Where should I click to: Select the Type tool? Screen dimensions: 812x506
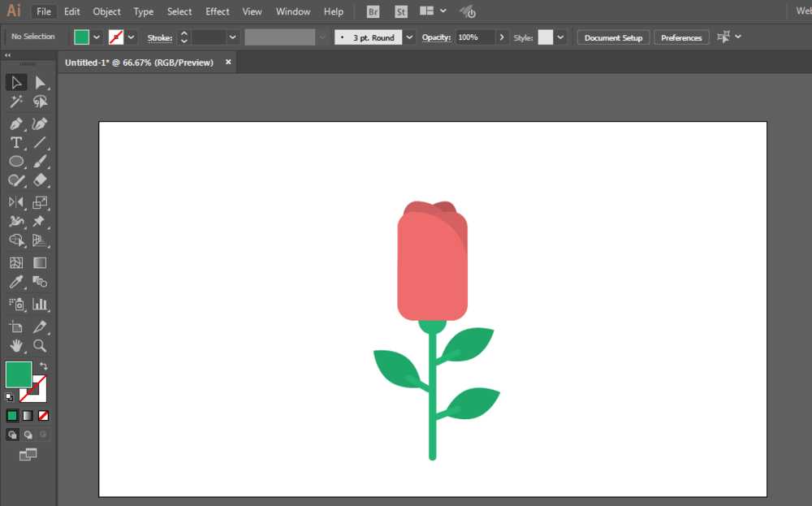click(x=15, y=143)
